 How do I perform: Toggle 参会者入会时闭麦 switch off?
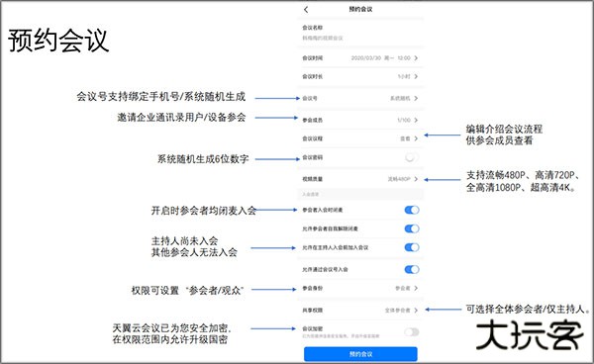412,210
